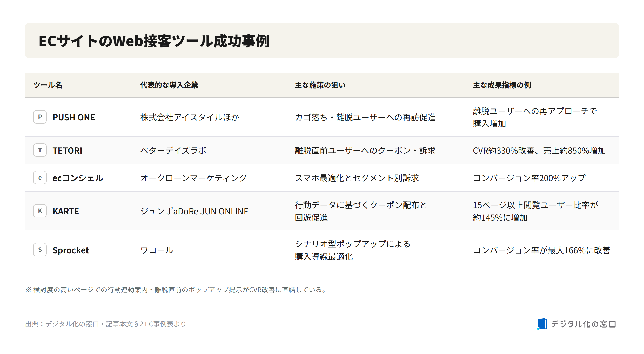The image size is (644, 354).
Task: Select the ecコンシェル tool name
Action: (78, 178)
